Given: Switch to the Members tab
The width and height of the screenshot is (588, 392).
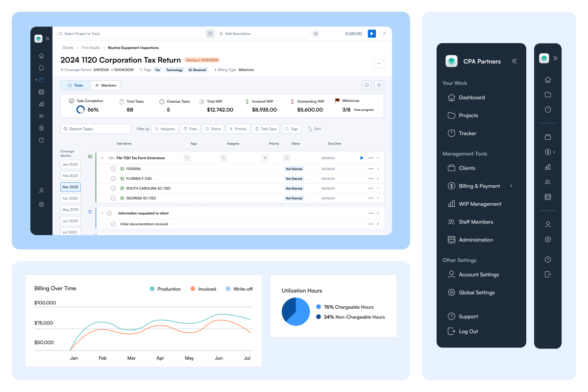Looking at the screenshot, I should coord(106,85).
